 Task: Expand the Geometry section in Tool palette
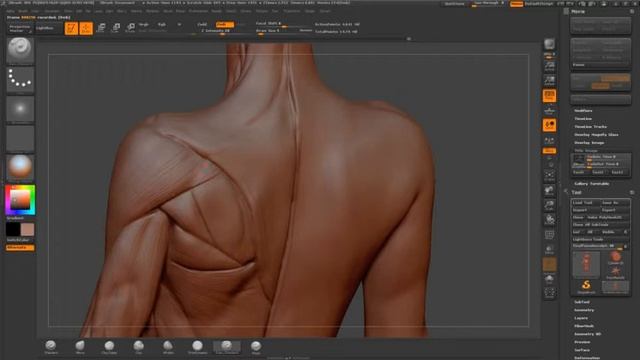pyautogui.click(x=584, y=310)
